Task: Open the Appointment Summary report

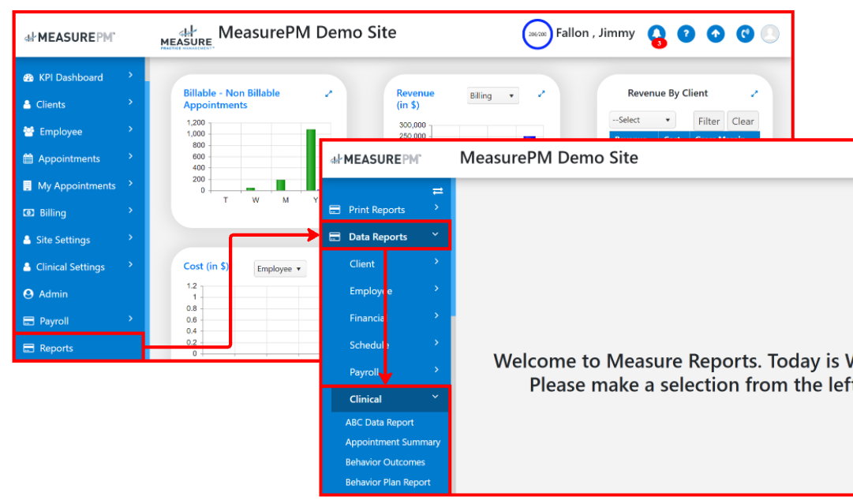Action: (x=393, y=442)
